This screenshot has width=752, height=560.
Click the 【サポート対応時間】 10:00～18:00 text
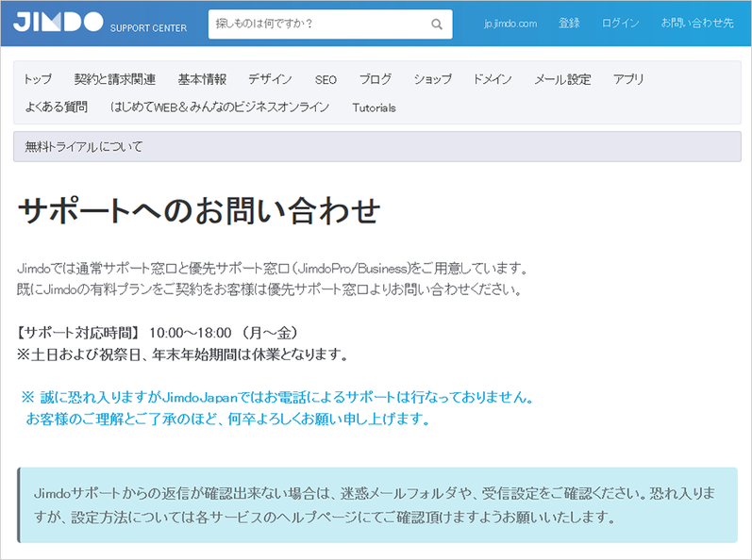(x=157, y=333)
